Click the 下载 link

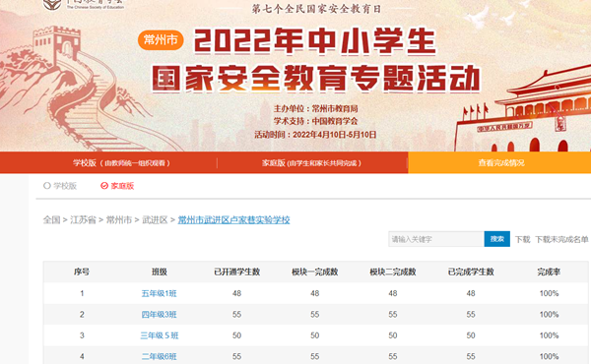[522, 239]
